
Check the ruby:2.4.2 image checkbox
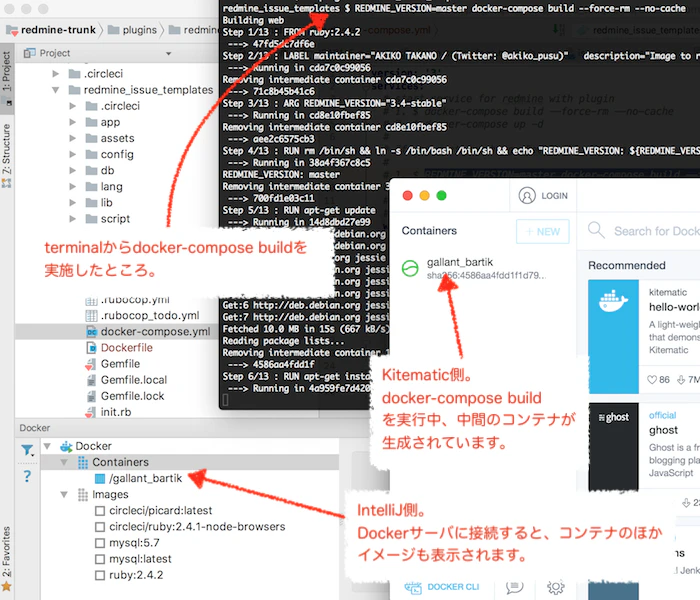point(100,575)
